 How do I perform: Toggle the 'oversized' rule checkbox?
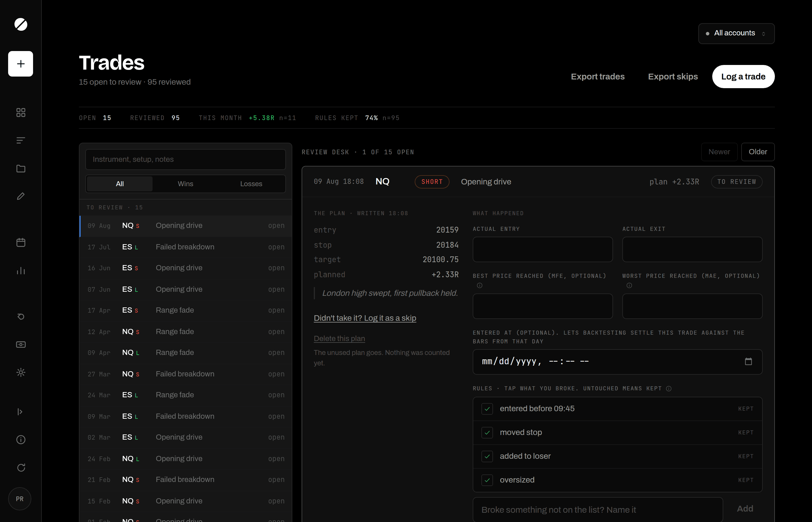[x=487, y=480]
